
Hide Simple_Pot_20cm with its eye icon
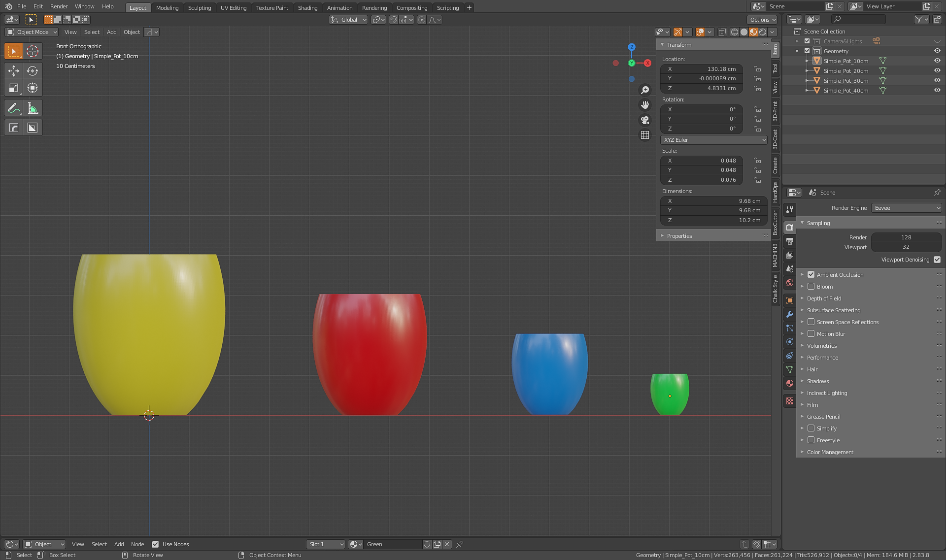point(937,70)
